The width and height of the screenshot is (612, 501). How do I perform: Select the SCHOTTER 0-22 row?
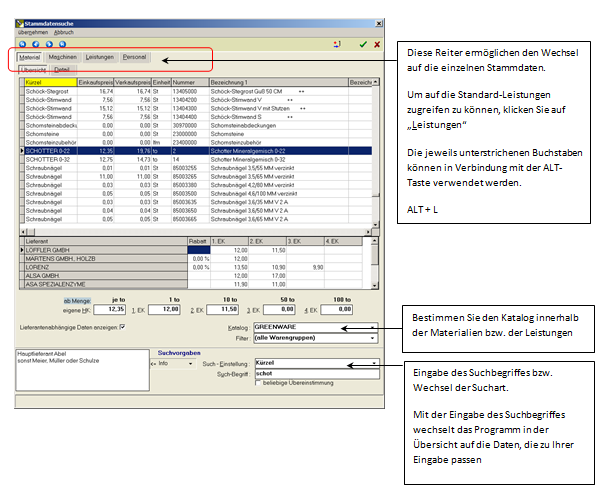coord(196,151)
